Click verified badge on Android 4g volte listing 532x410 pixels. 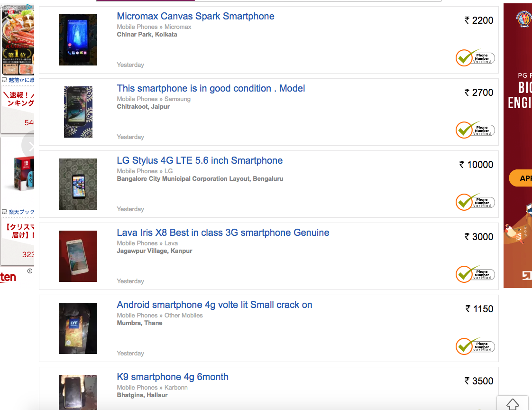pyautogui.click(x=475, y=346)
